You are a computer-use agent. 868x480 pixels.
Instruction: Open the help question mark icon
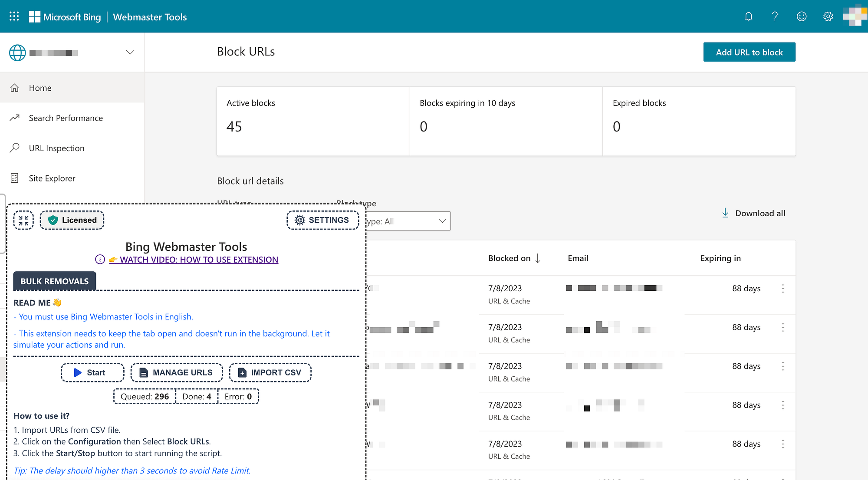click(x=775, y=16)
